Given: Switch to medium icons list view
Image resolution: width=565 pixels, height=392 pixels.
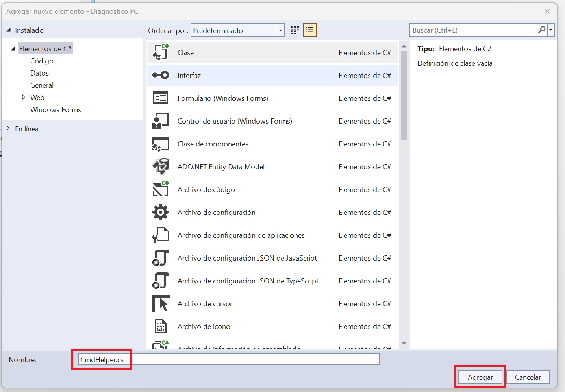Looking at the screenshot, I should (x=310, y=30).
